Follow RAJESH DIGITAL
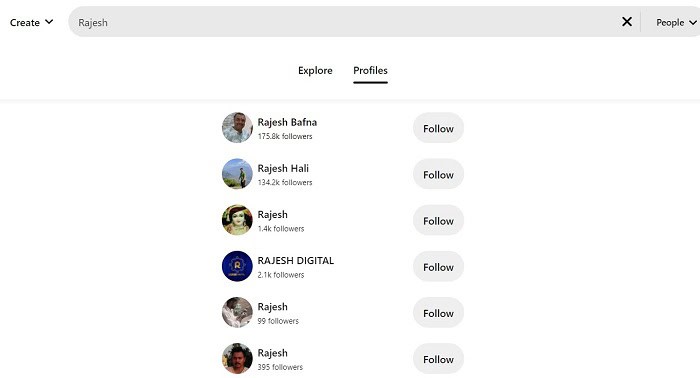Image resolution: width=700 pixels, height=378 pixels. point(438,267)
